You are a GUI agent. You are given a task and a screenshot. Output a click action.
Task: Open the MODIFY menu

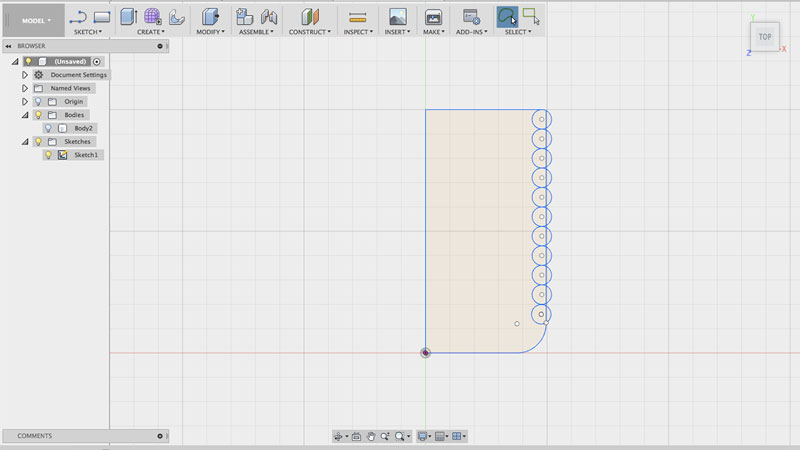tap(210, 32)
